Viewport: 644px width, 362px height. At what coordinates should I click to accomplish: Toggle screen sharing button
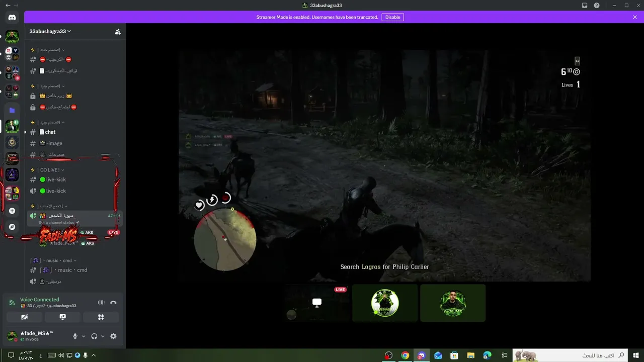pyautogui.click(x=62, y=317)
